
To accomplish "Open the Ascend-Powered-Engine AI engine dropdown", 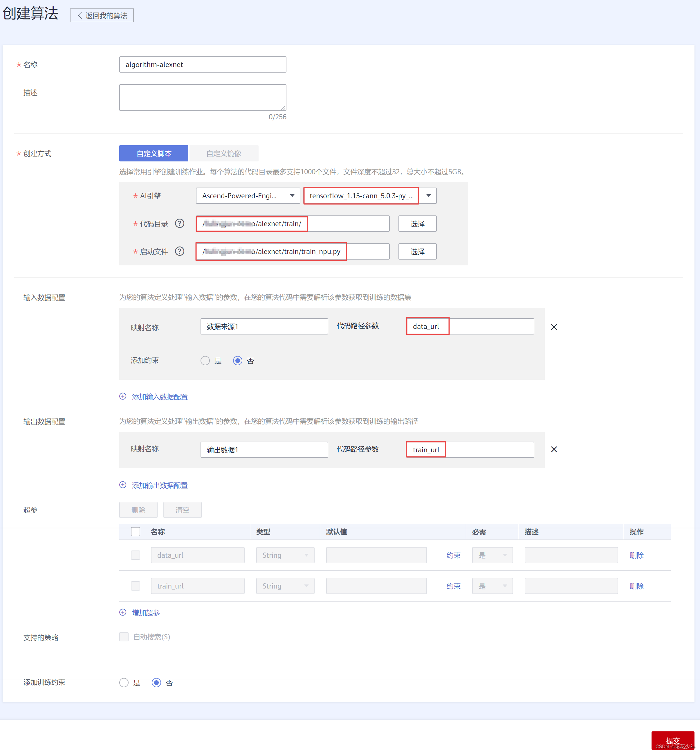I will (248, 196).
